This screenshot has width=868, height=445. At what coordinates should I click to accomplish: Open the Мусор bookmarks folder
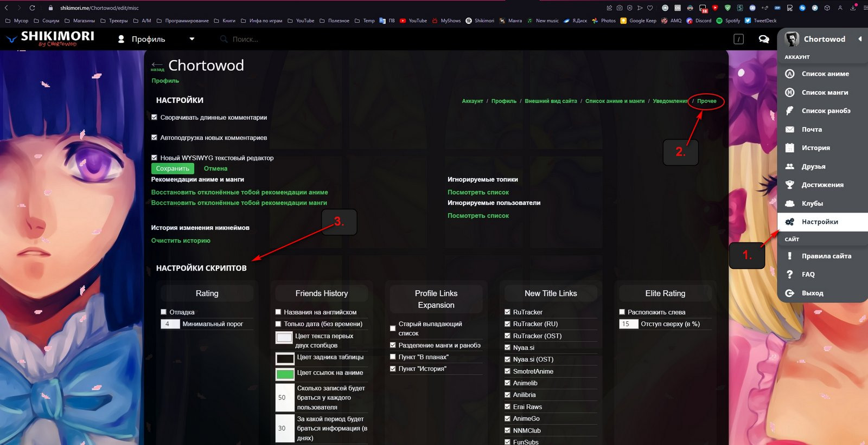pyautogui.click(x=17, y=21)
